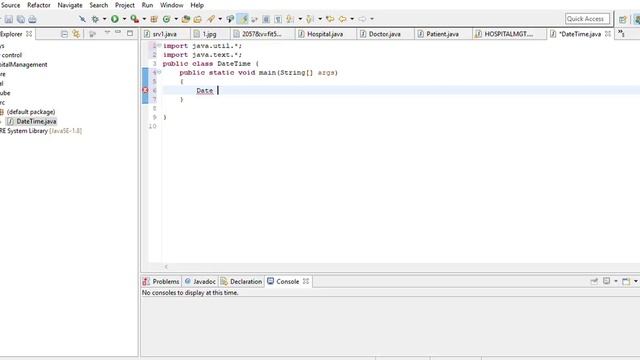This screenshot has width=640, height=360.
Task: Click the error marker on line 6
Action: (145, 90)
